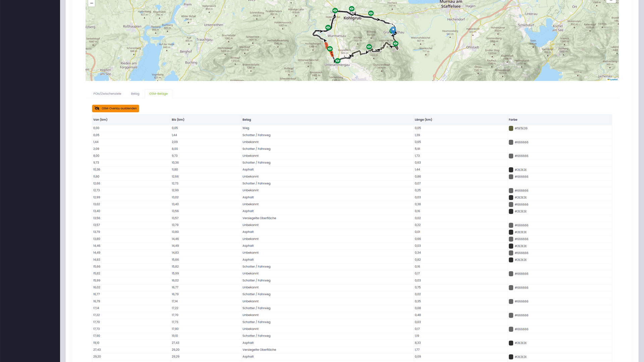This screenshot has height=362, width=644.
Task: Click the blue location pin at Grafenaschau
Action: point(393,30)
